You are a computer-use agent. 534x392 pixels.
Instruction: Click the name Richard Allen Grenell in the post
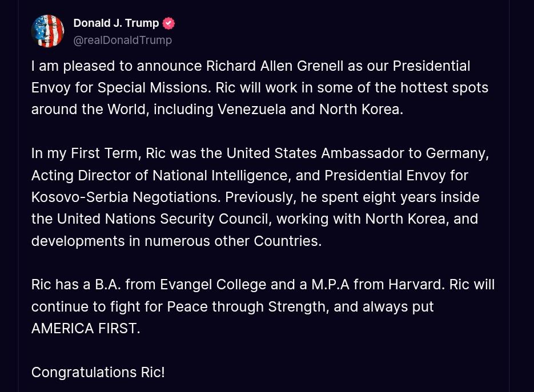pyautogui.click(x=274, y=66)
